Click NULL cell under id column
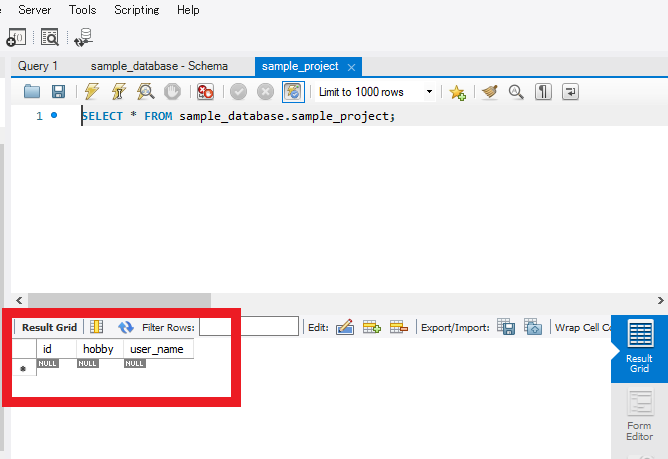 [x=47, y=364]
